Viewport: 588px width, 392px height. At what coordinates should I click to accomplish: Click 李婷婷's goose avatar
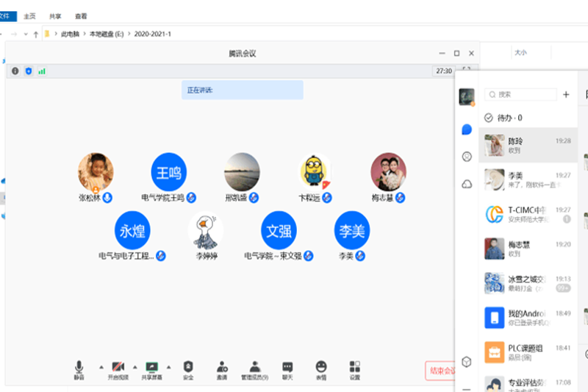click(206, 230)
